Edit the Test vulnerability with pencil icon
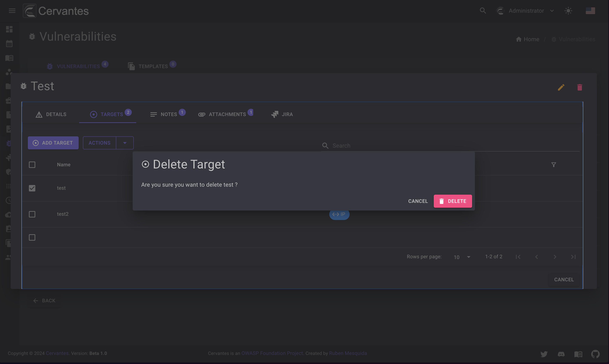609x364 pixels. click(x=561, y=87)
